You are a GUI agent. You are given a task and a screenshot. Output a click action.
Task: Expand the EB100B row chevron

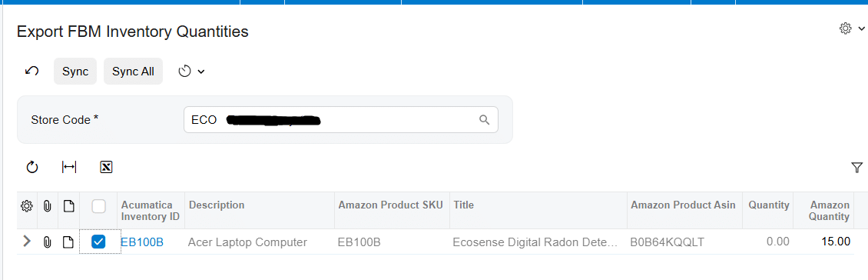pyautogui.click(x=27, y=242)
